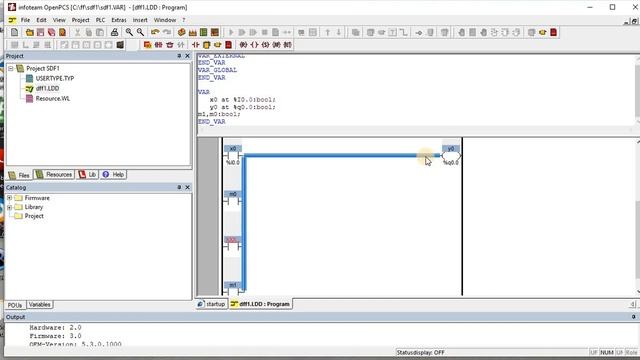The height and width of the screenshot is (360, 640).
Task: Open the Insert menu
Action: [x=140, y=20]
